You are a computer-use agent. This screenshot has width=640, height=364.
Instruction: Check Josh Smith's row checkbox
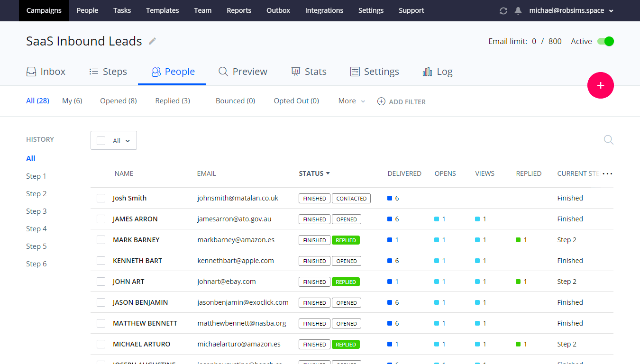pyautogui.click(x=101, y=198)
